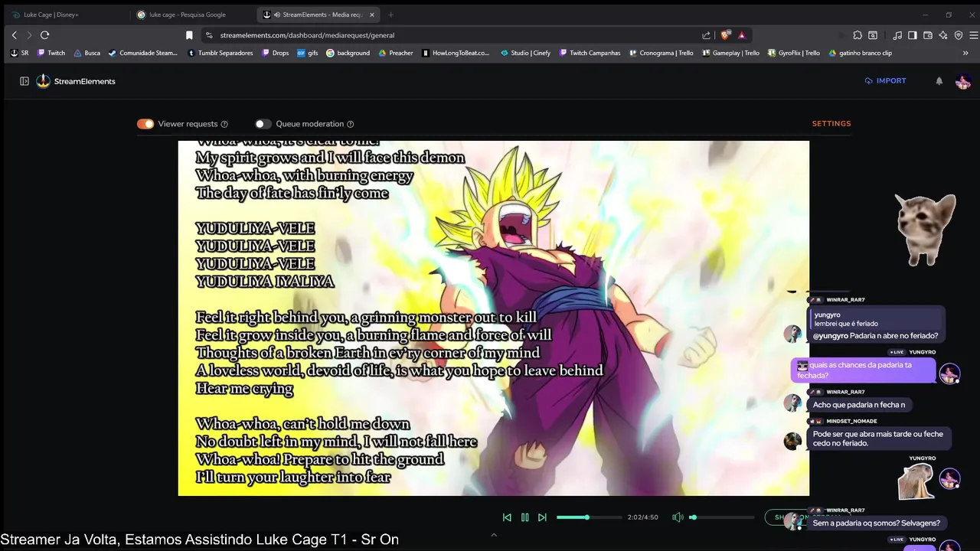
Task: Open the Studio | Cinefy bookmark
Action: 525,53
